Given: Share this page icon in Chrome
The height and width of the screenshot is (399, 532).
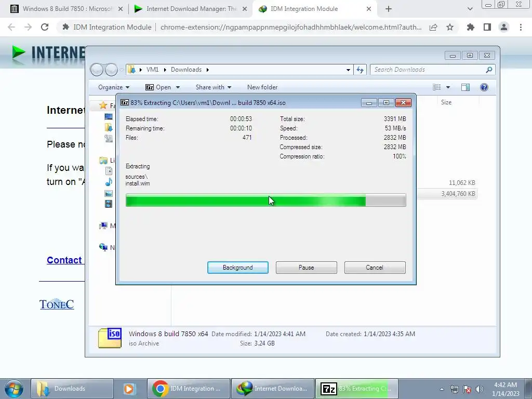Looking at the screenshot, I should pyautogui.click(x=433, y=27).
